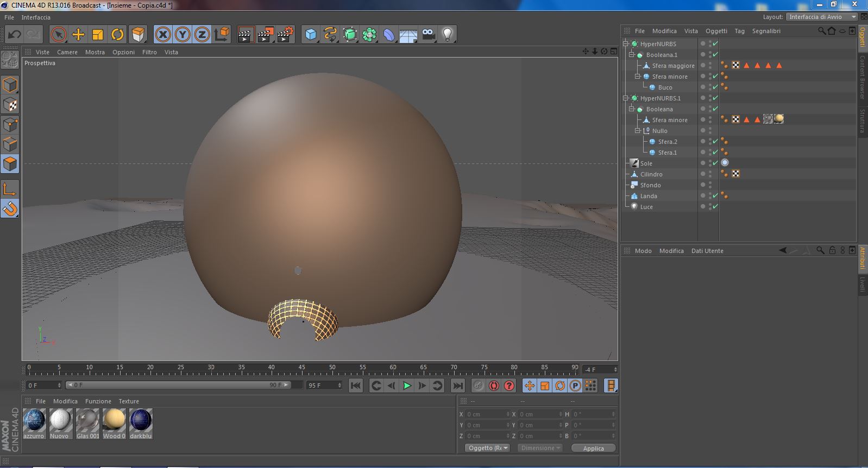Collapse the HyperNURBS.1 tree node

click(x=626, y=98)
